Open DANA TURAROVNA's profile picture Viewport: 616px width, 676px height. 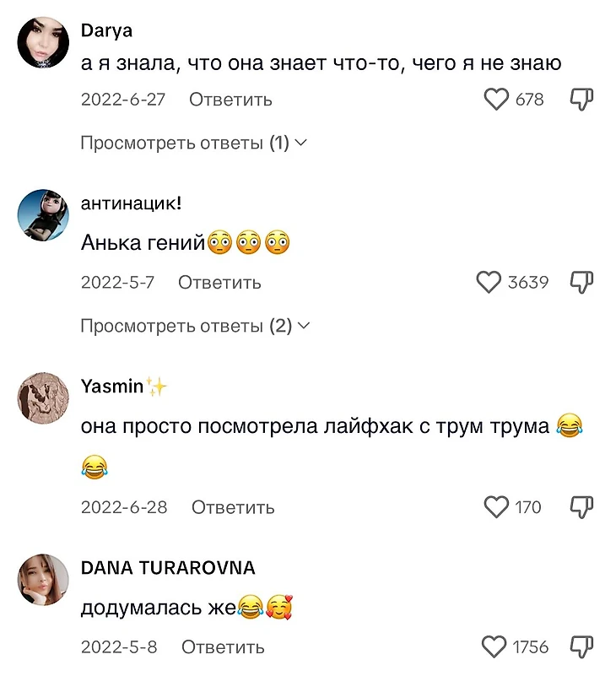click(x=43, y=580)
